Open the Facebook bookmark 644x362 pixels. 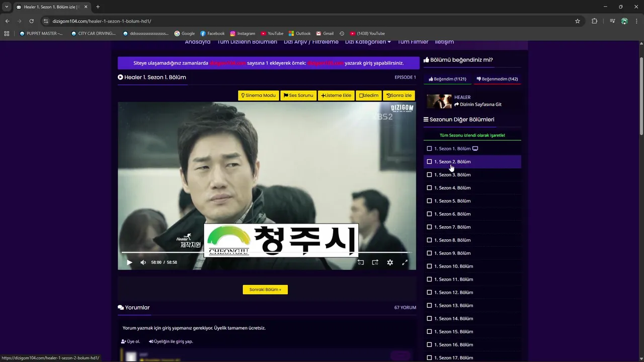(212, 34)
